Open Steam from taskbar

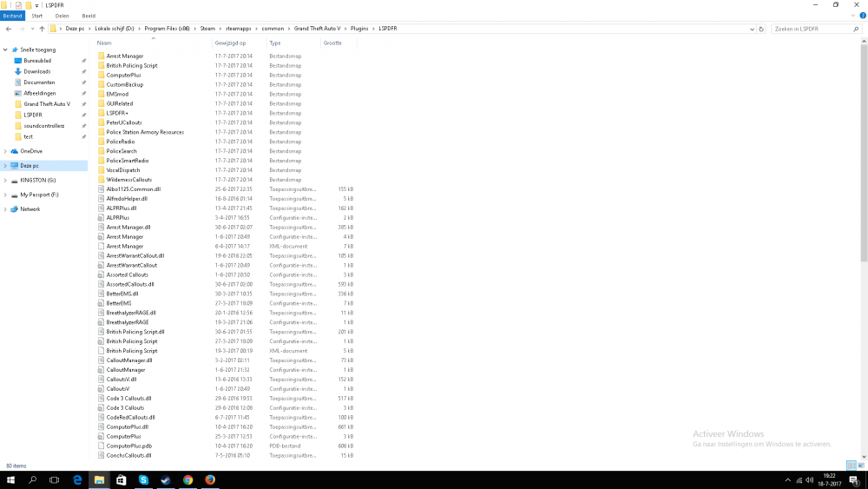click(x=166, y=480)
